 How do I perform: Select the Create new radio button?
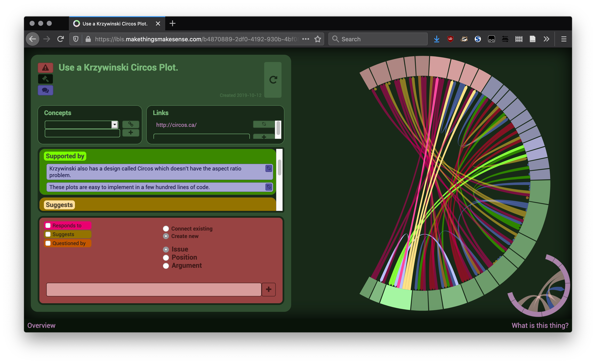166,236
